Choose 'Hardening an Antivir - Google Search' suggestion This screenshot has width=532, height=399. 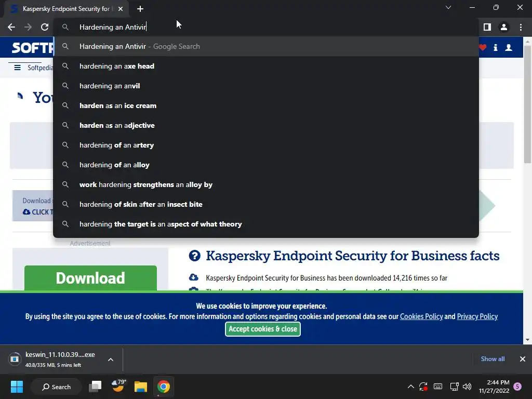(266, 46)
